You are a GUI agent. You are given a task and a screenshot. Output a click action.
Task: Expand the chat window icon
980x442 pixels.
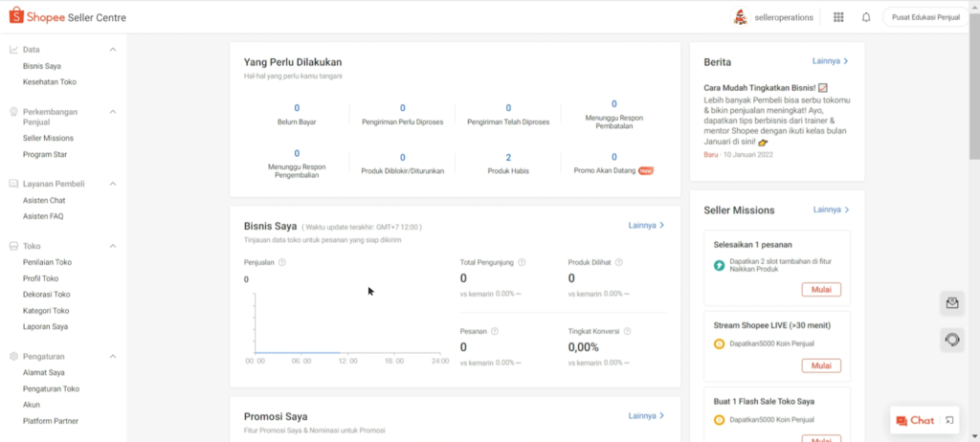(x=949, y=420)
